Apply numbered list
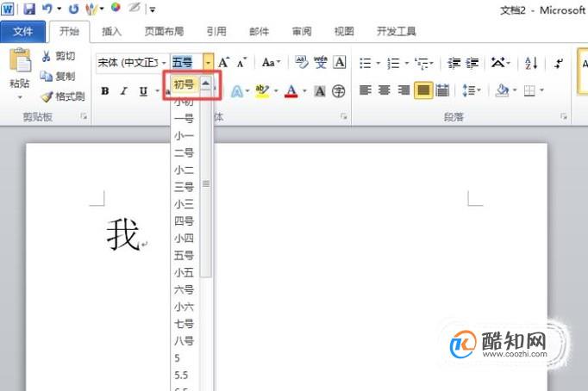The width and height of the screenshot is (588, 391). coord(393,63)
